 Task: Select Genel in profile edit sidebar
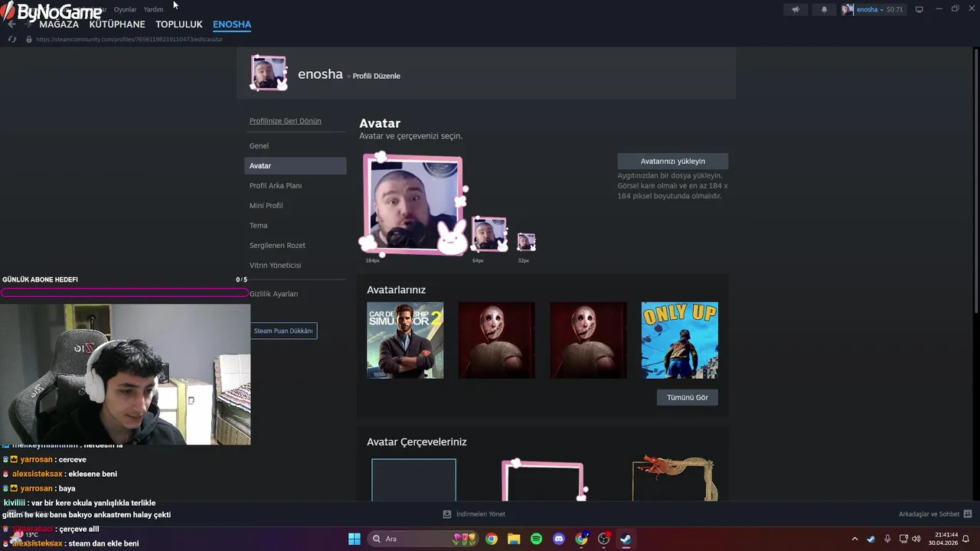coord(296,145)
